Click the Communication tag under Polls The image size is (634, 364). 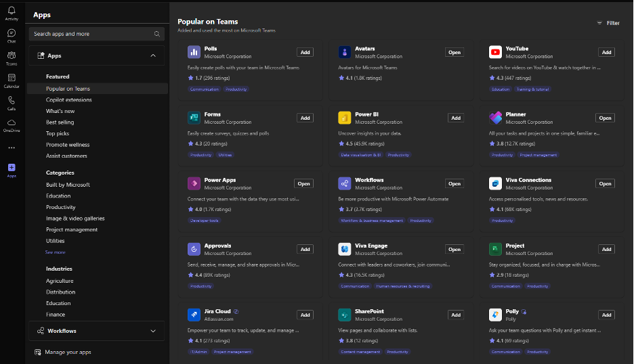point(204,89)
